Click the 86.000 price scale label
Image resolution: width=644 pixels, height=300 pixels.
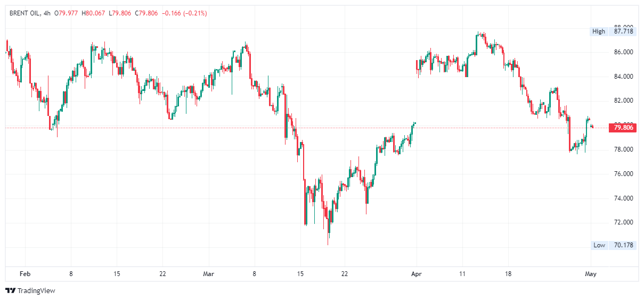[623, 52]
